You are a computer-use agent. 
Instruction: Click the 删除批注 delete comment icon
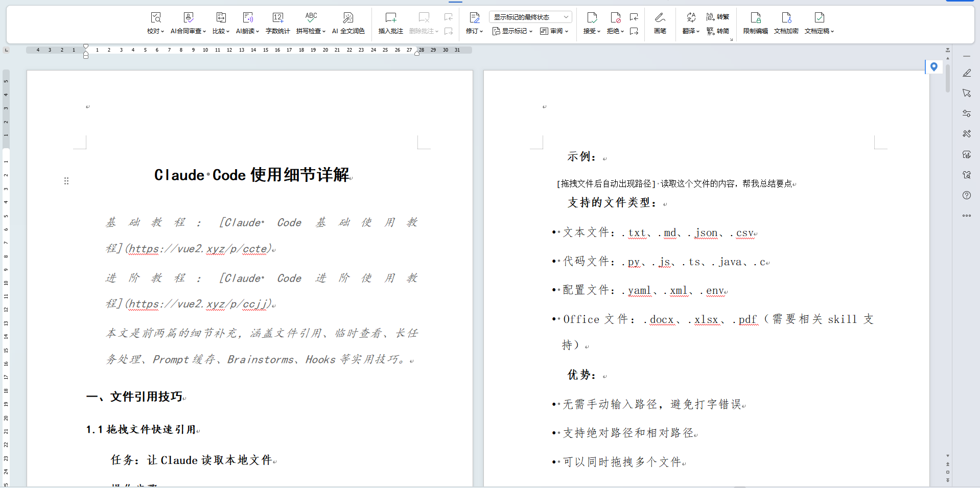coord(424,18)
